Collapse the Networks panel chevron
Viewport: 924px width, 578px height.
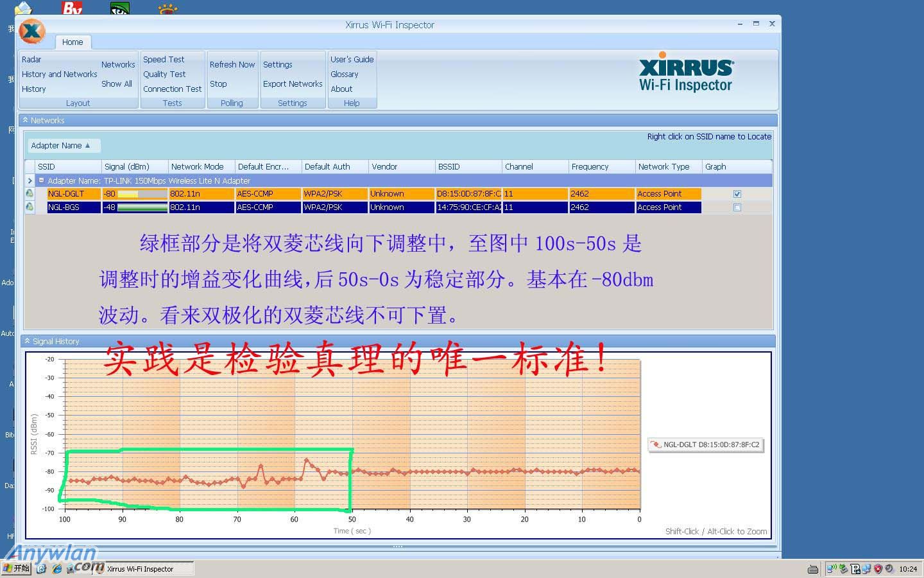pos(25,120)
